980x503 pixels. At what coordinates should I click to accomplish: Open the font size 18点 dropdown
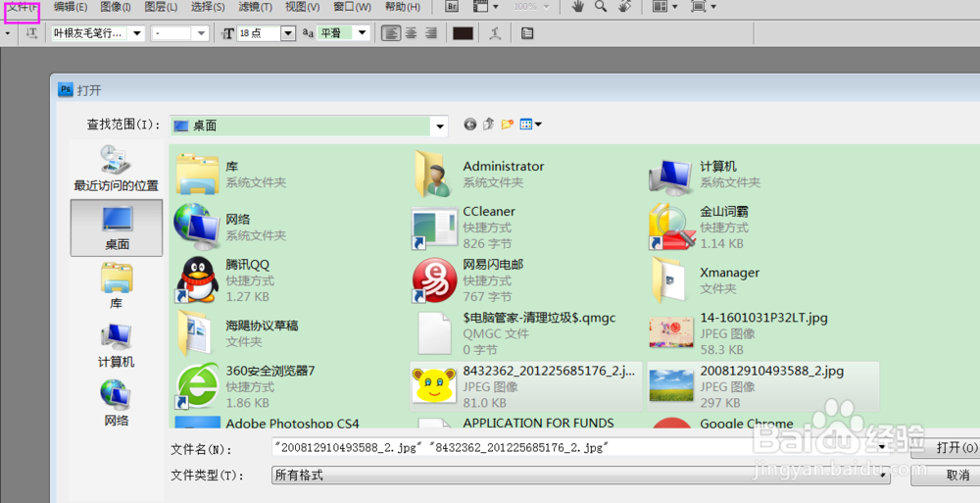tap(287, 33)
